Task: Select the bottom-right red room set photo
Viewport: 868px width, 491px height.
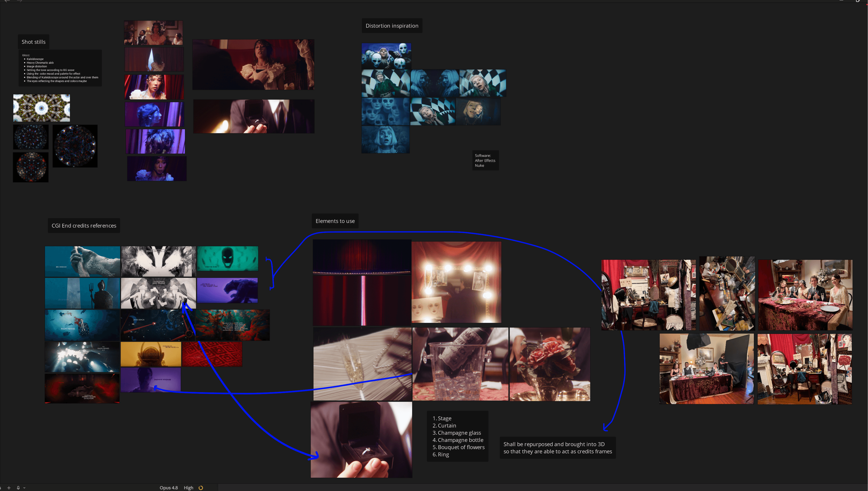Action: (804, 369)
